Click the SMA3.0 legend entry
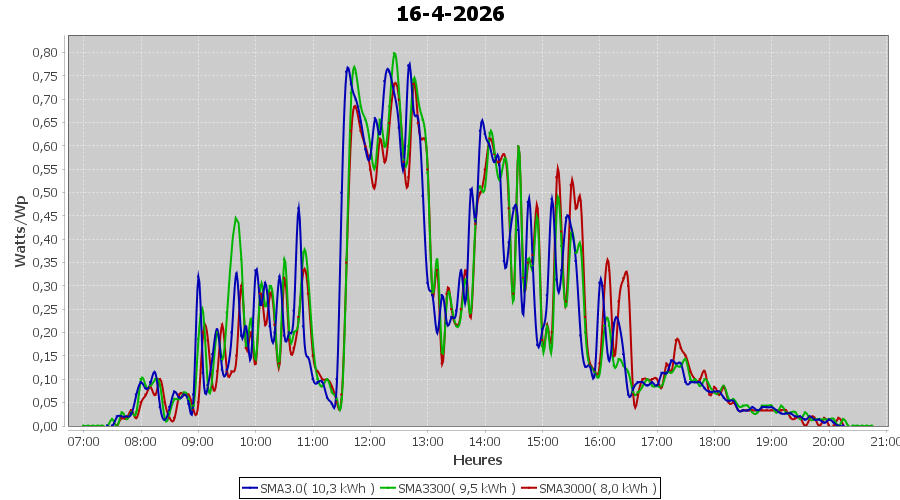The width and height of the screenshot is (900, 500). click(316, 488)
